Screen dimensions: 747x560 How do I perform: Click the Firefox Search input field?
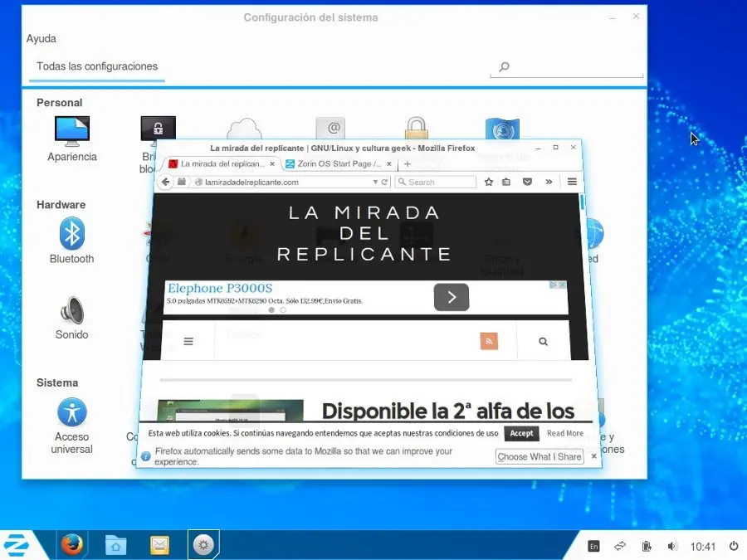pyautogui.click(x=436, y=182)
